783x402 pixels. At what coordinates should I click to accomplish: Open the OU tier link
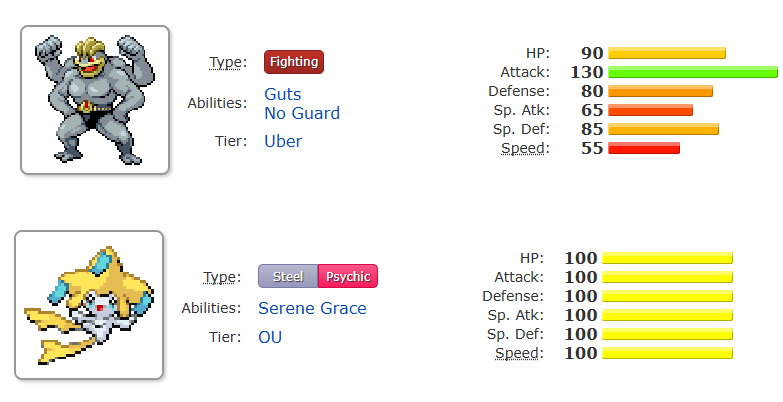point(270,337)
